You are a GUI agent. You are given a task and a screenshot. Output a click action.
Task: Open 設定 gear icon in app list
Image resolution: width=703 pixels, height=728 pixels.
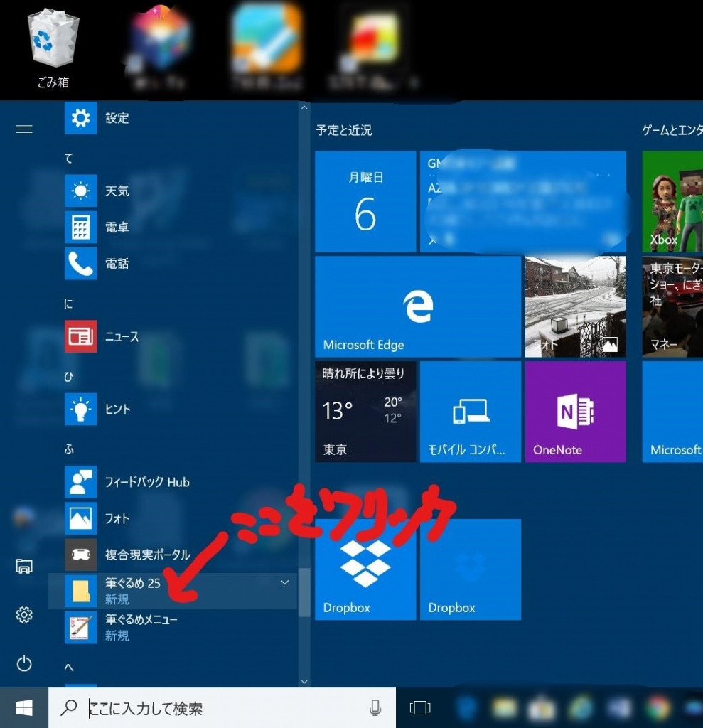tap(80, 118)
